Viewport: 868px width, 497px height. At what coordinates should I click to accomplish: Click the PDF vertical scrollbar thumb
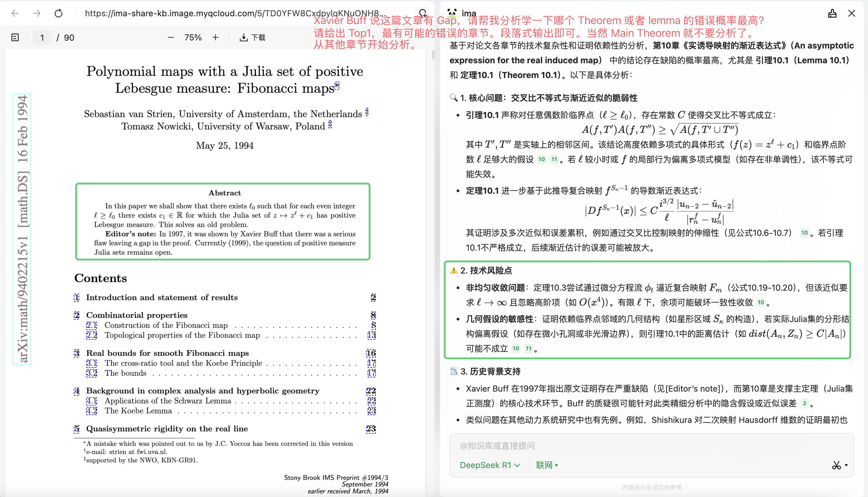(x=433, y=55)
